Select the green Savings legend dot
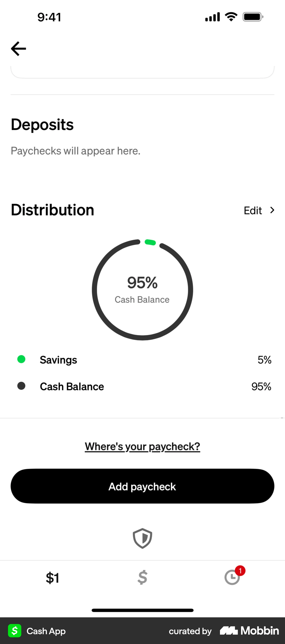The height and width of the screenshot is (644, 285). point(22,360)
